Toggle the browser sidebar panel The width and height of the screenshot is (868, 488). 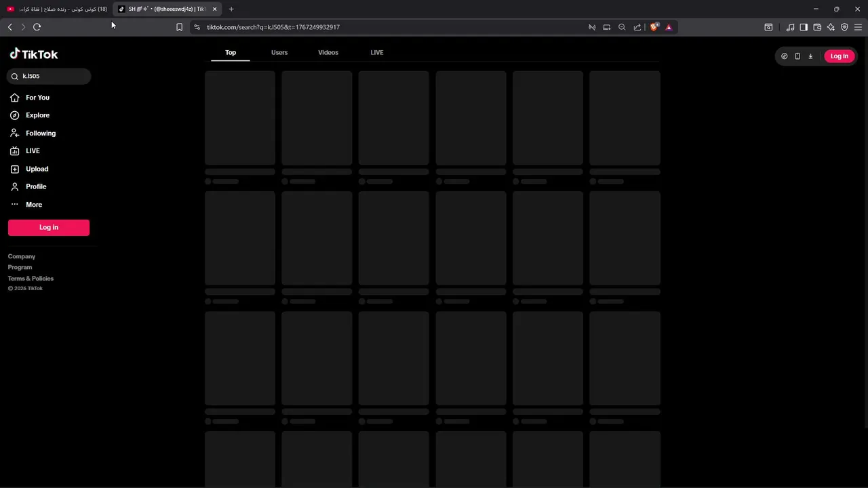804,27
